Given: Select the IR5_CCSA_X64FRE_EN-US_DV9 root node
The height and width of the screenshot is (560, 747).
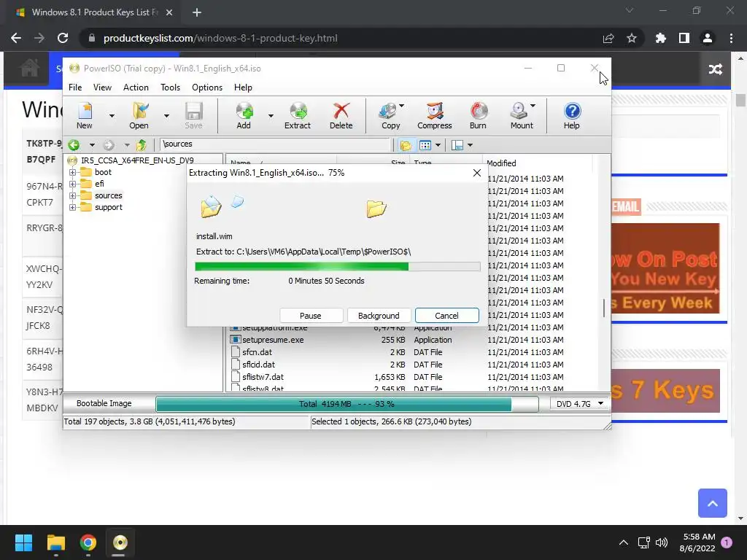Looking at the screenshot, I should (137, 160).
